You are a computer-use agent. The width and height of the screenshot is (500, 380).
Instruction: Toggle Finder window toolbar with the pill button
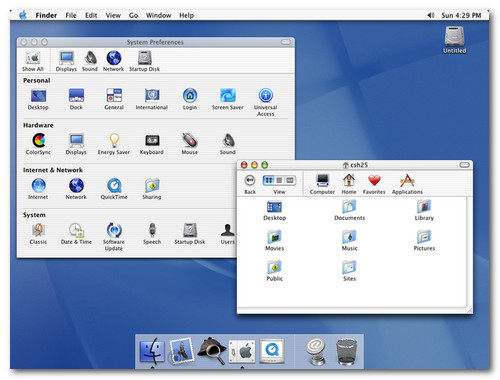click(x=464, y=165)
